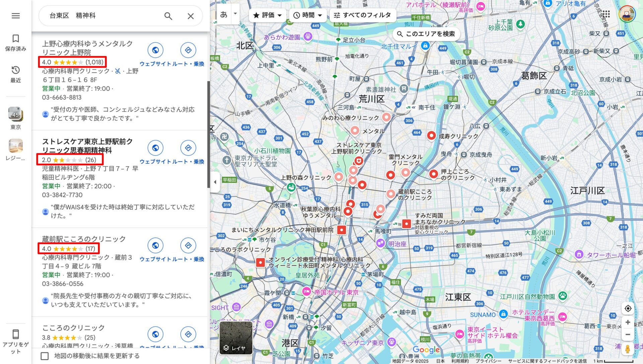Screen dimensions: 643x364
Task: Click the Street View pegman
Action: (x=628, y=349)
